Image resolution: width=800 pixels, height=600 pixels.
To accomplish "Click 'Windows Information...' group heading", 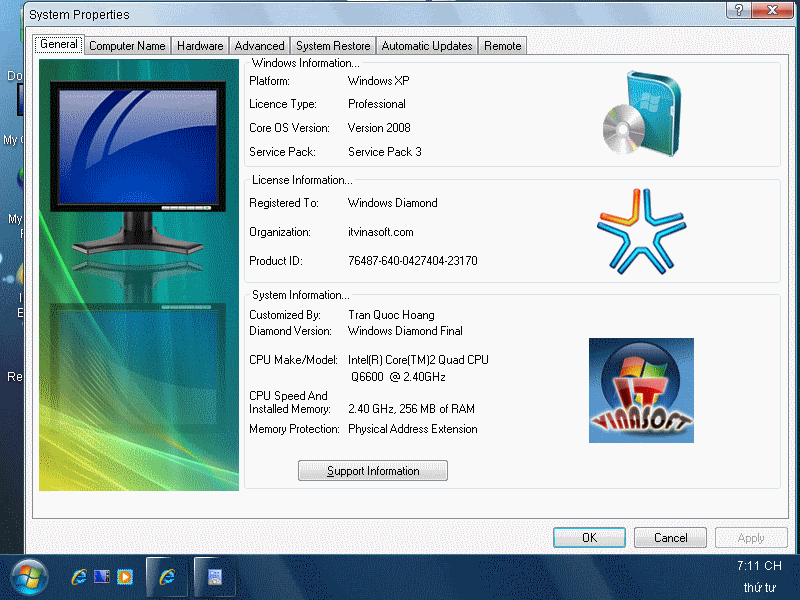I will click(x=306, y=63).
